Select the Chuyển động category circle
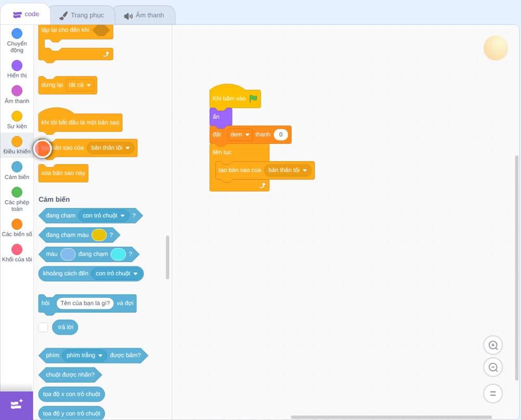 click(17, 33)
